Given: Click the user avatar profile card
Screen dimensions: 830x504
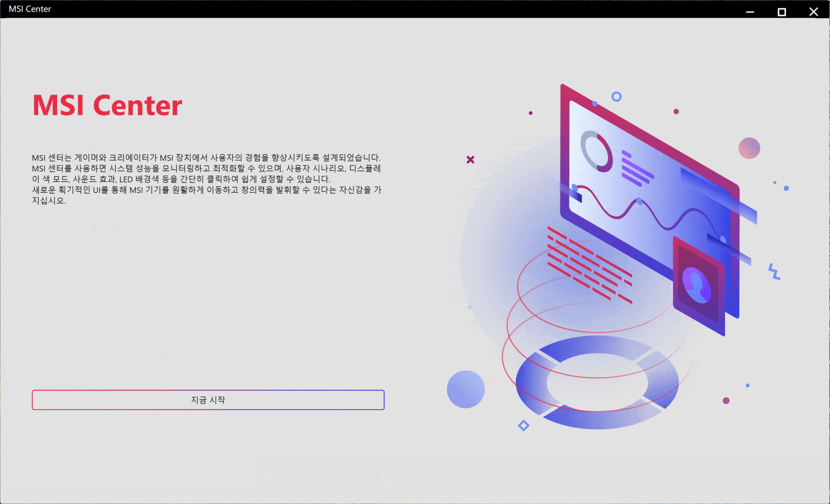Looking at the screenshot, I should [x=697, y=285].
